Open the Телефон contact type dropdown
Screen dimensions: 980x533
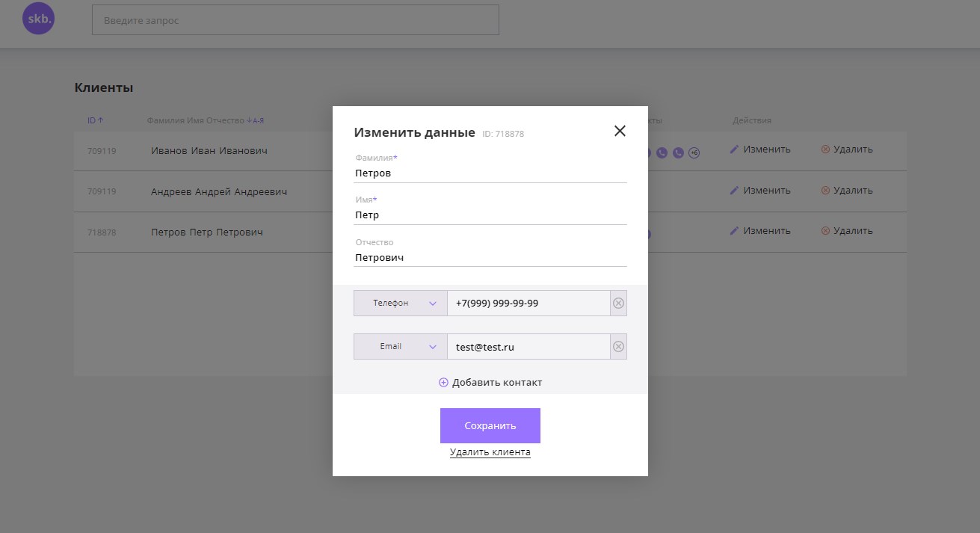[x=401, y=303]
